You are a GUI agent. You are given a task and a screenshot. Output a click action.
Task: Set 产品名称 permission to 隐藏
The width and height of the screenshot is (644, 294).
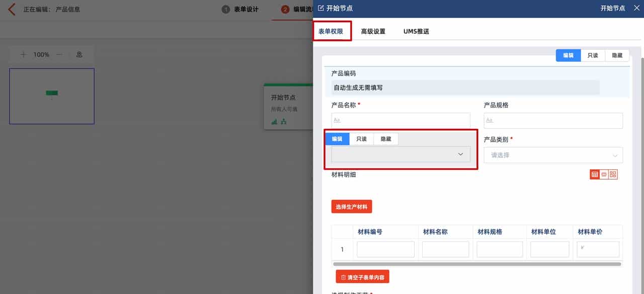385,138
